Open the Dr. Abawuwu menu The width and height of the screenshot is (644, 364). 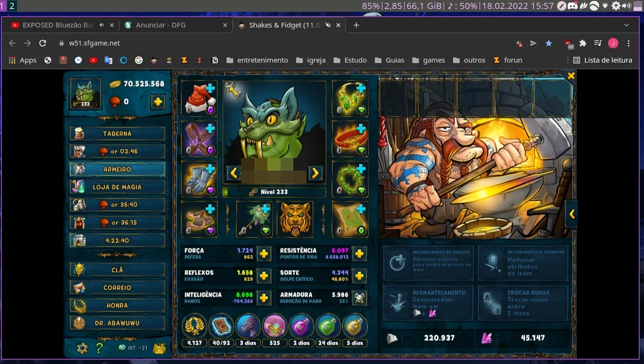tap(118, 323)
